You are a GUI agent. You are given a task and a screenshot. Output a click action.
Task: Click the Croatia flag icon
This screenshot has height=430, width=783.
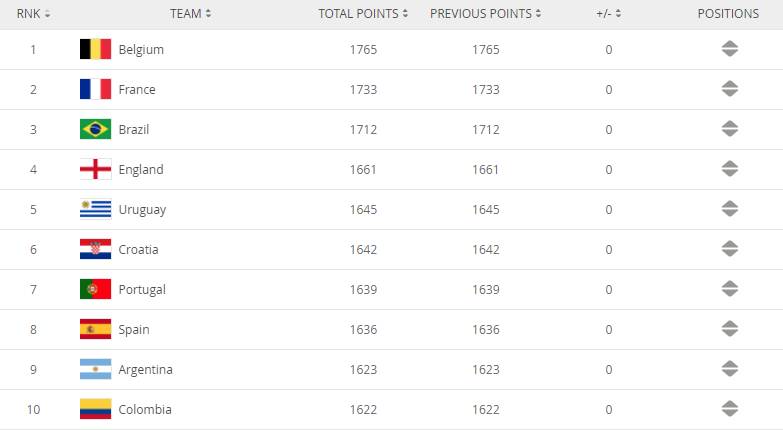click(x=95, y=249)
